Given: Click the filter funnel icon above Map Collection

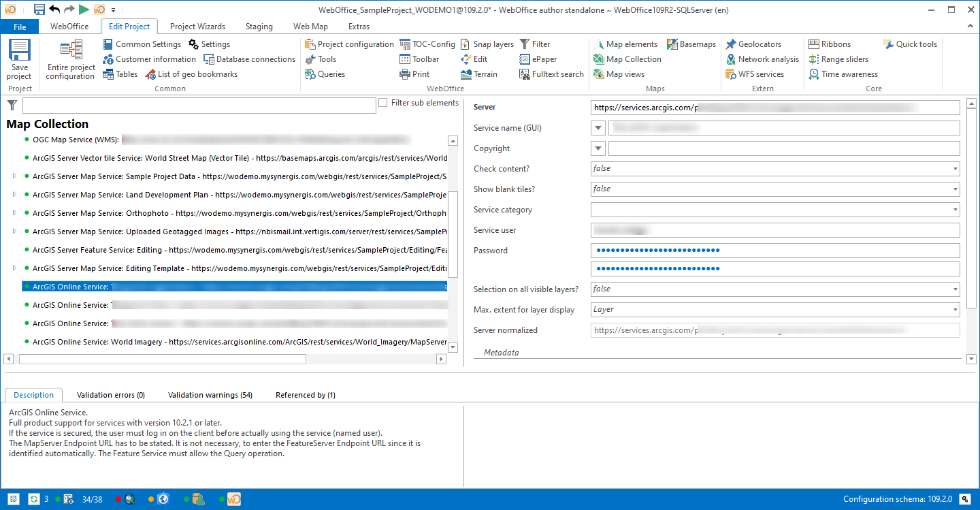Looking at the screenshot, I should coord(12,105).
